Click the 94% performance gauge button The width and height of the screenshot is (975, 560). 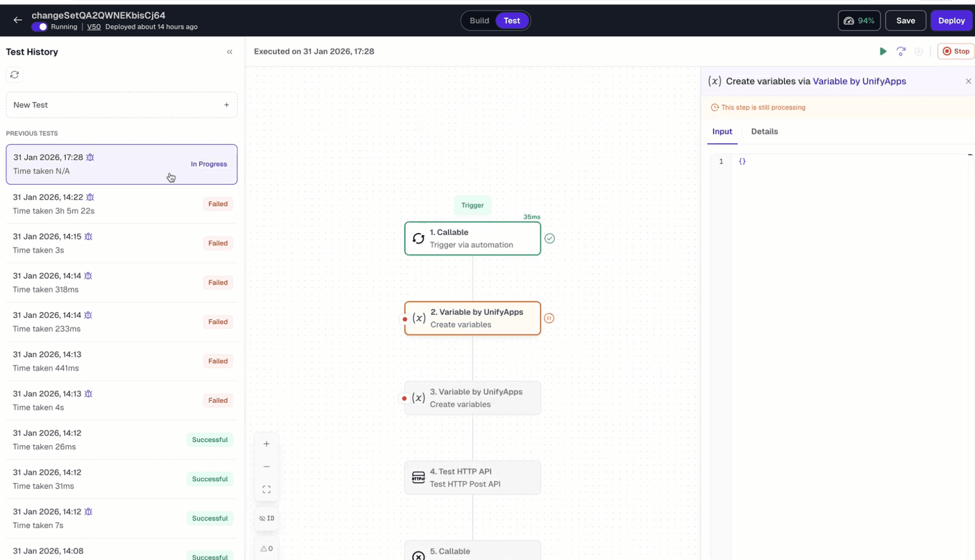coord(859,21)
